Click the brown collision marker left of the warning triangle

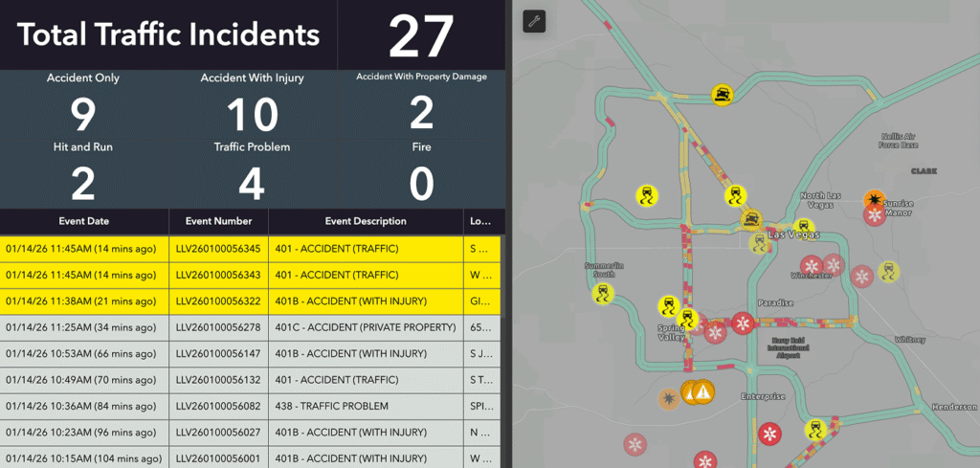point(668,397)
